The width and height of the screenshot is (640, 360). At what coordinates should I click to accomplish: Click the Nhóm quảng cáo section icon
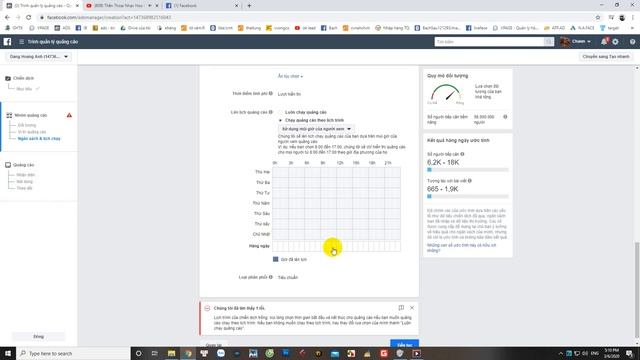point(9,115)
